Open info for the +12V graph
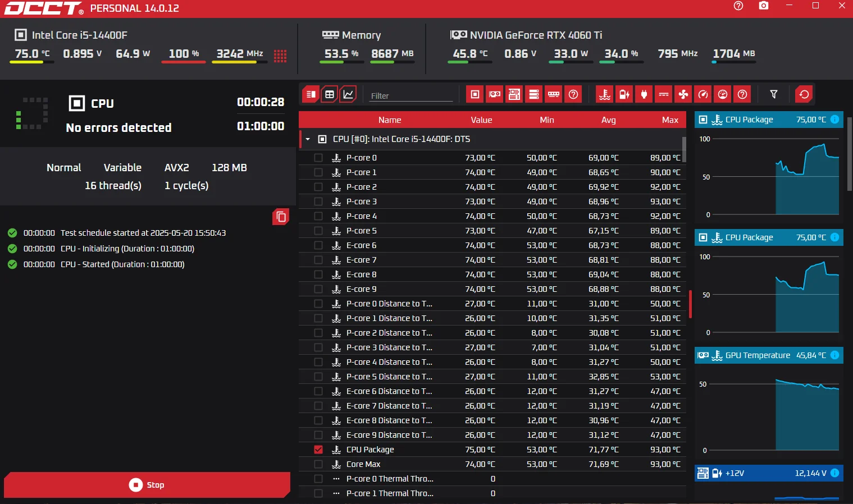 (x=834, y=473)
